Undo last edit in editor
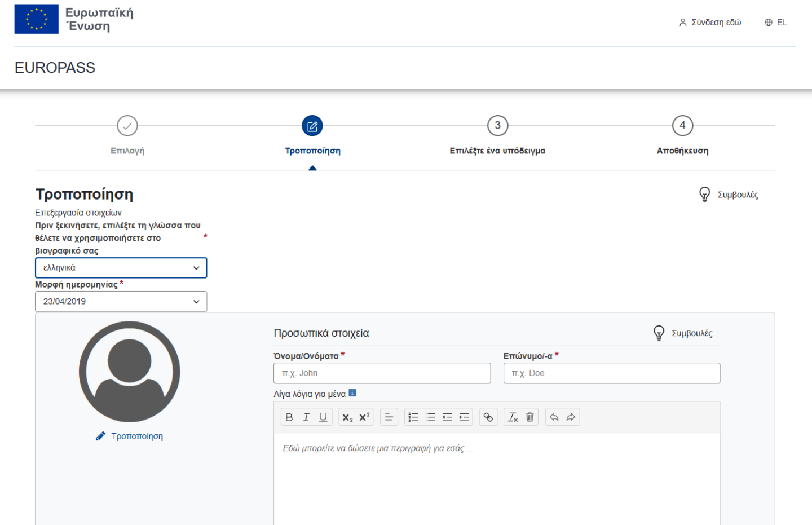Screen dimensions: 812x525 (554, 417)
